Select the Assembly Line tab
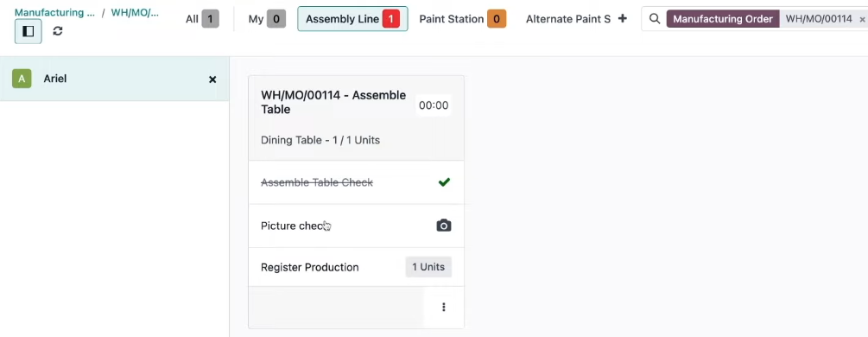 coord(352,19)
